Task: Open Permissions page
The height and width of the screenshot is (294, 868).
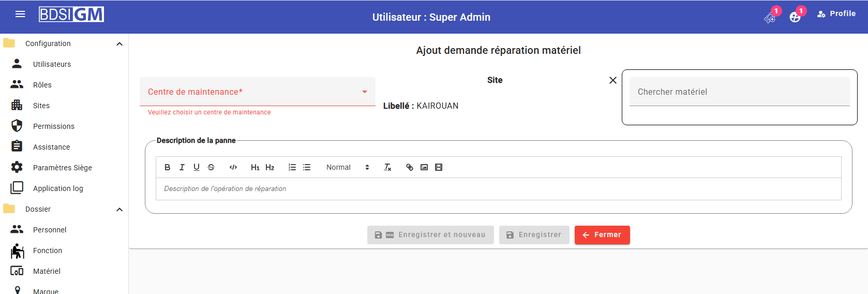Action: (54, 126)
